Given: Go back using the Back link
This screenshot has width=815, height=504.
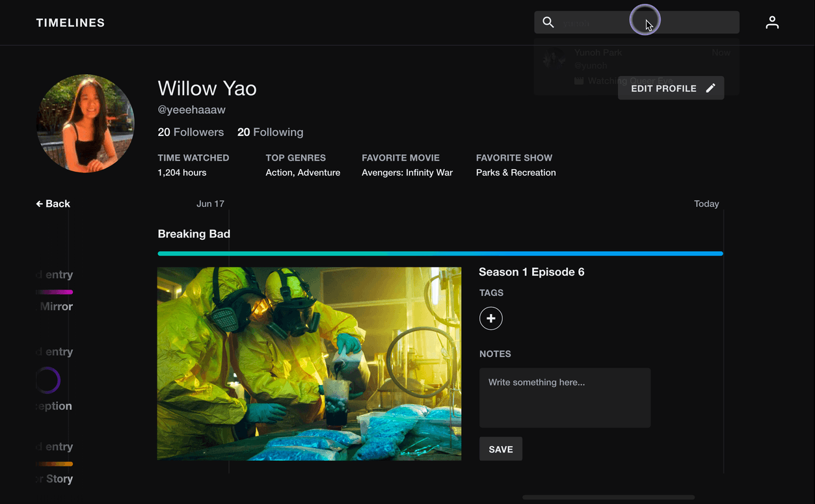Looking at the screenshot, I should click(53, 204).
